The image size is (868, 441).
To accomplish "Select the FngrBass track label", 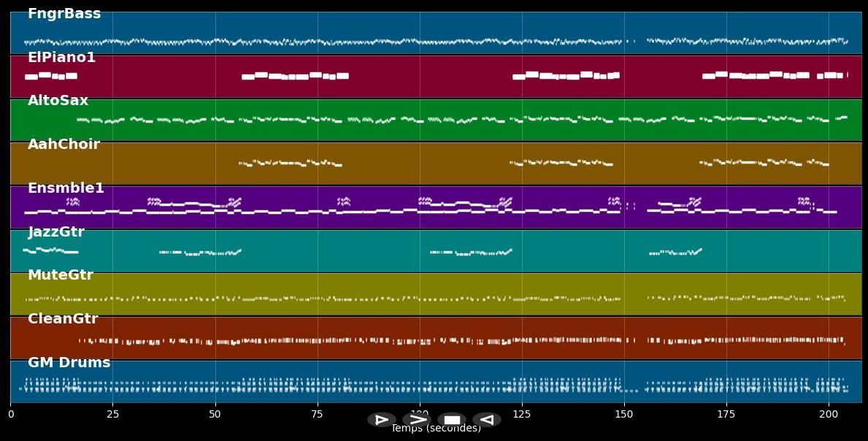I will pos(64,14).
